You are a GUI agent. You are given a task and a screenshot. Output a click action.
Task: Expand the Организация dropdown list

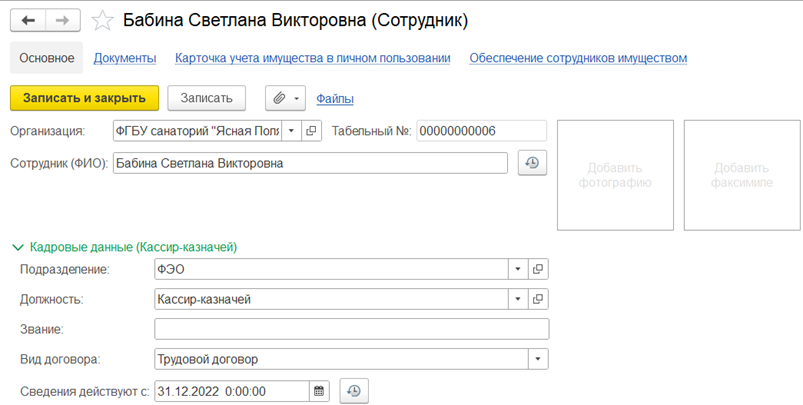tap(291, 131)
